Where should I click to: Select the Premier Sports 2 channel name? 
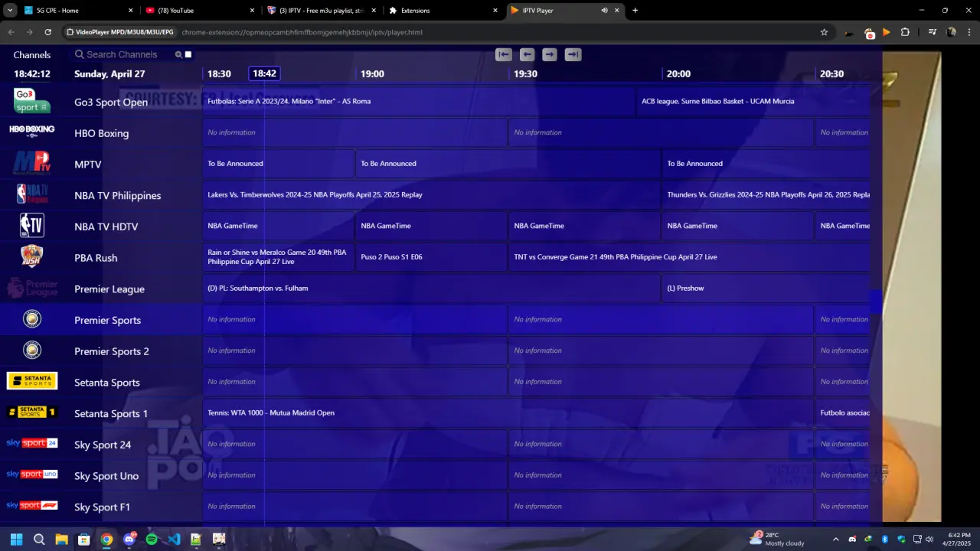[112, 351]
